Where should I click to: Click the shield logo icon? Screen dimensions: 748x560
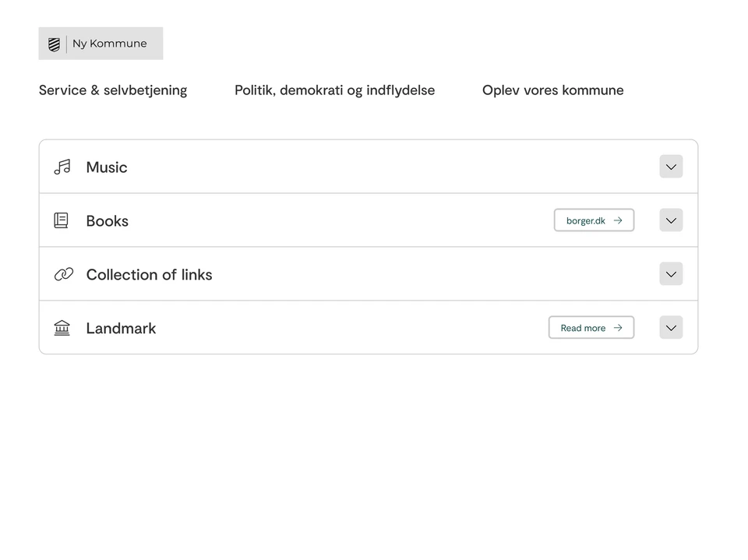pyautogui.click(x=54, y=44)
